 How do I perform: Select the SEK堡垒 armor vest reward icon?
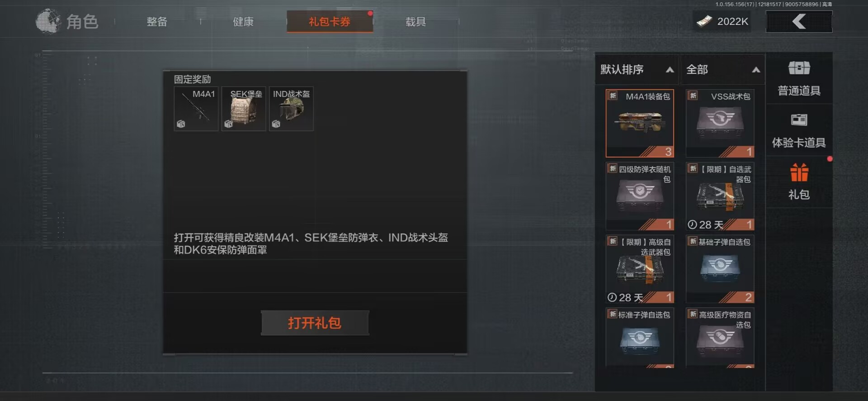click(x=244, y=109)
